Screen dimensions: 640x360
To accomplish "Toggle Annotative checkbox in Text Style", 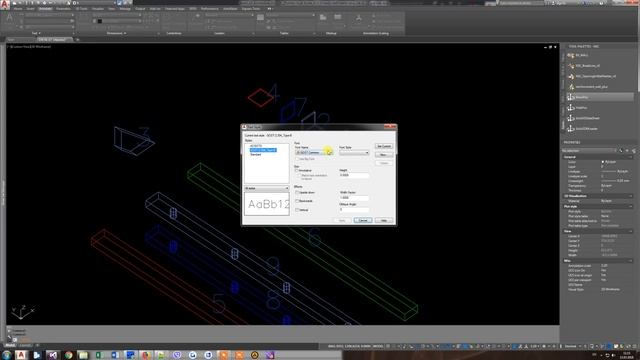I will coord(297,171).
